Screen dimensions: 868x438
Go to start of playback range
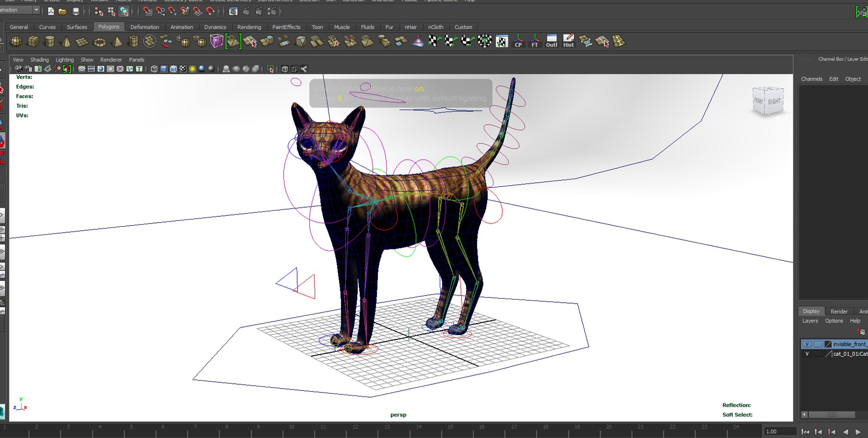805,432
